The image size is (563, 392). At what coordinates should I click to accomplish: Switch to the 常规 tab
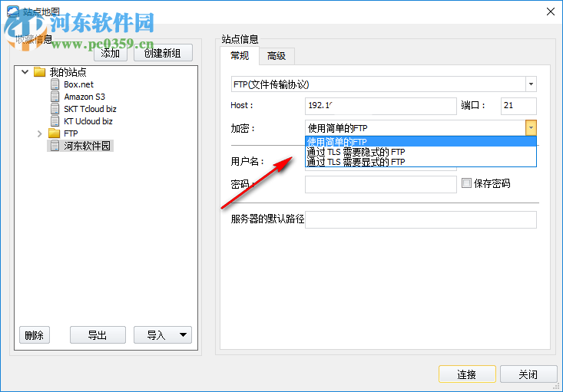point(240,56)
